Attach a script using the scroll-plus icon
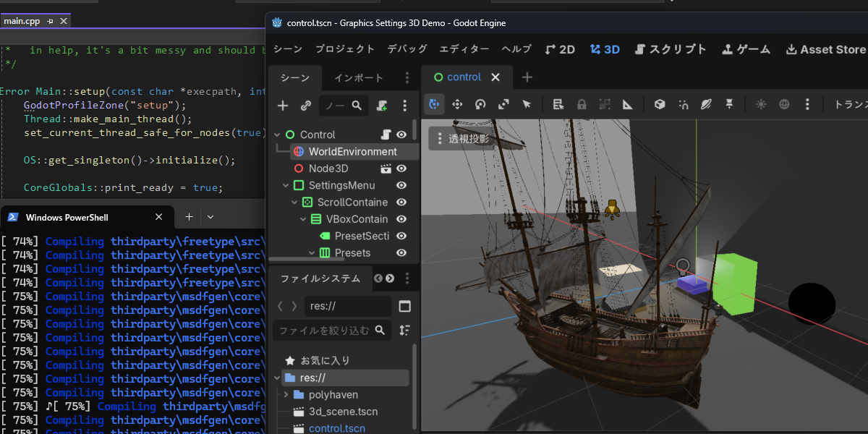This screenshot has width=868, height=434. click(382, 106)
